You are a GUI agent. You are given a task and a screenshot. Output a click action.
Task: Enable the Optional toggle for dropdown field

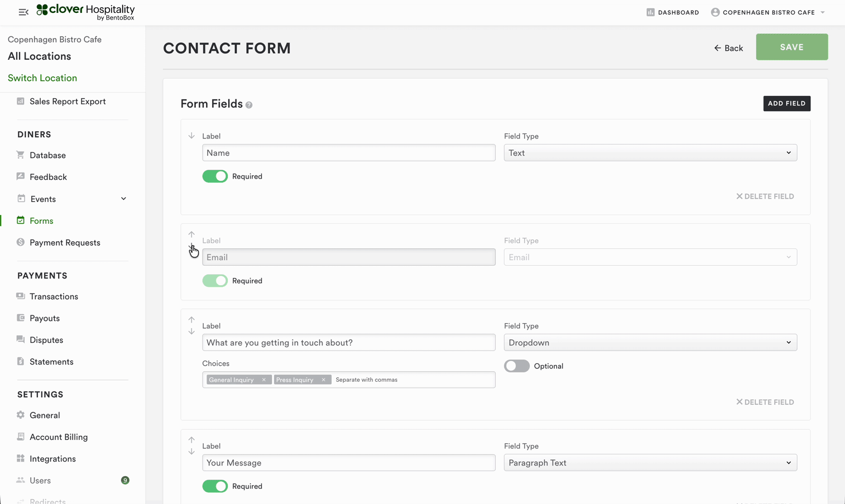(517, 366)
